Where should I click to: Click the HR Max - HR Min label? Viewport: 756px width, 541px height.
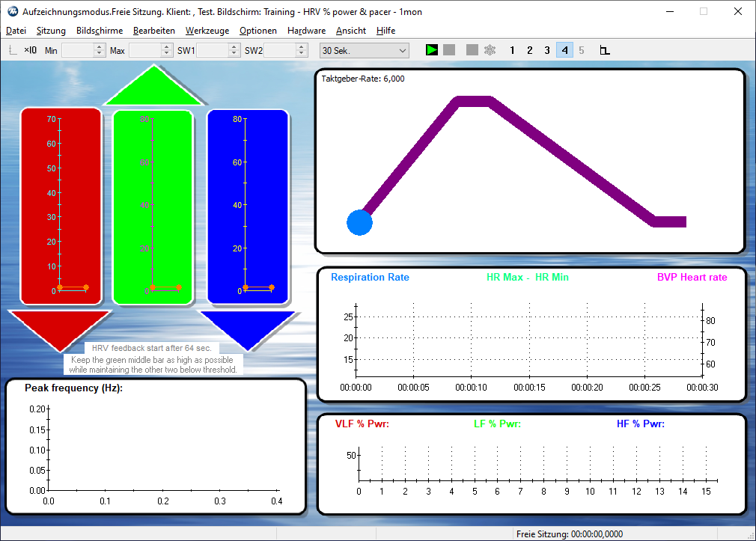click(528, 278)
